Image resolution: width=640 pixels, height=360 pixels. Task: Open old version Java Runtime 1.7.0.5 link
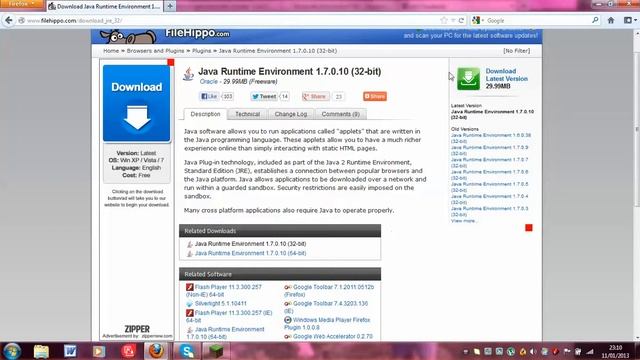pos(489,187)
